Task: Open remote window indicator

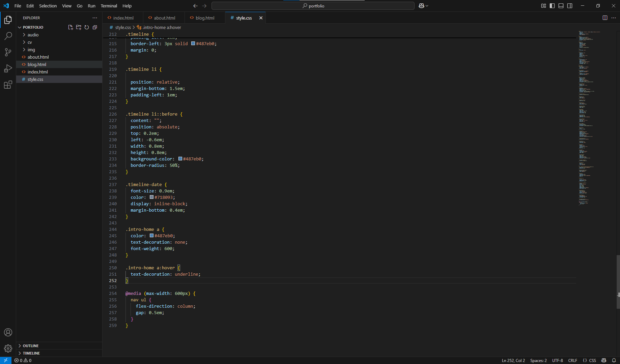Action: click(6, 360)
